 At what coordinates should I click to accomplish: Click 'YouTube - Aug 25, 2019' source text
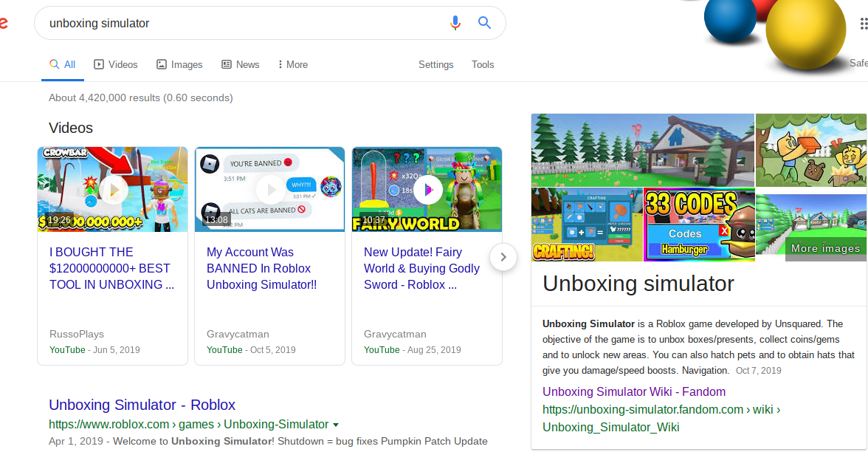point(413,350)
